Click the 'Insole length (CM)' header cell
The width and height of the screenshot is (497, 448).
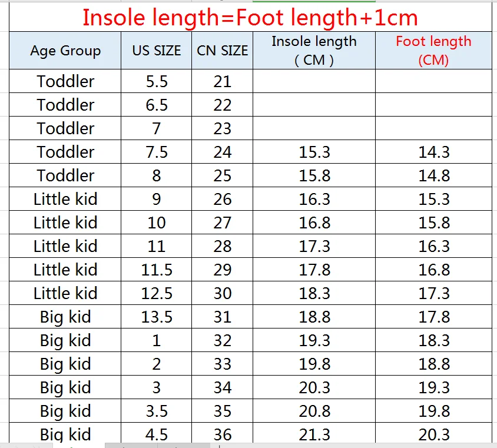click(x=314, y=51)
